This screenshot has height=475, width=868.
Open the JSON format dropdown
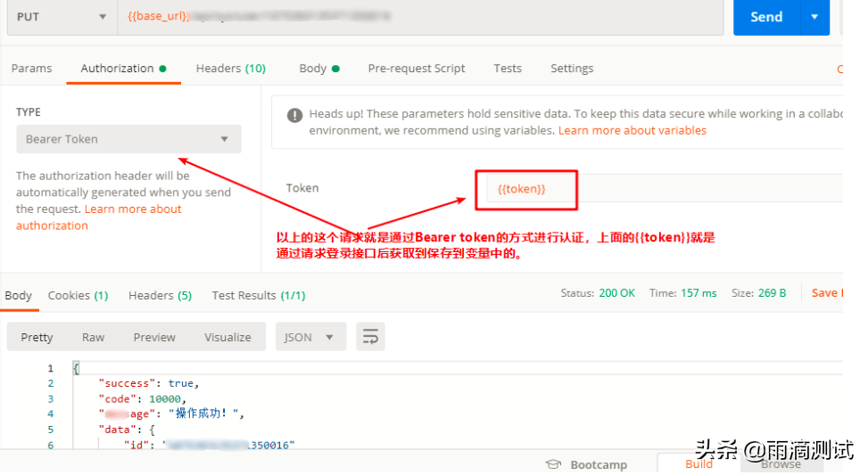pos(310,337)
